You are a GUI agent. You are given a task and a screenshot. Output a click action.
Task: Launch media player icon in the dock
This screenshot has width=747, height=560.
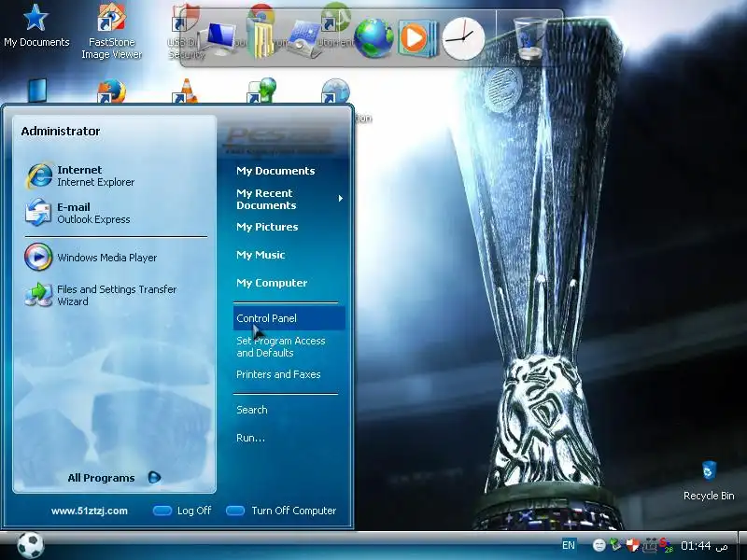[x=417, y=38]
